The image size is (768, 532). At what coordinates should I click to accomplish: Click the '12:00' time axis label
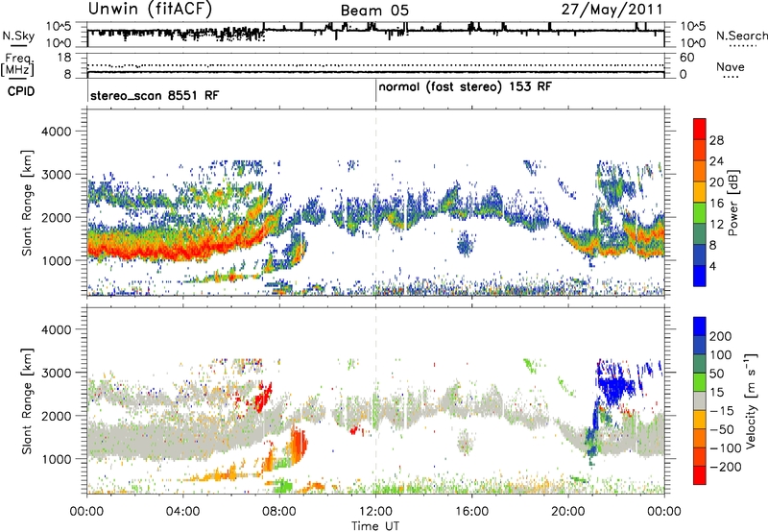(375, 512)
